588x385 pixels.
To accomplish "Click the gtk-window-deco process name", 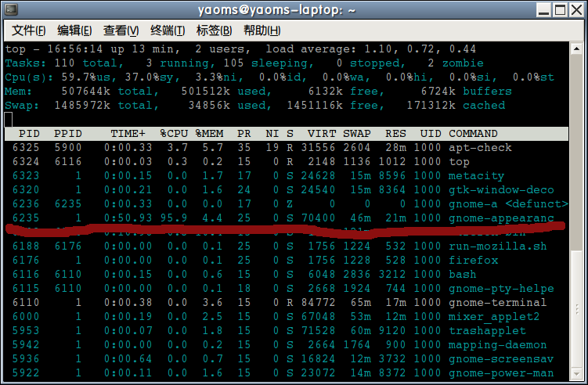I will point(501,190).
